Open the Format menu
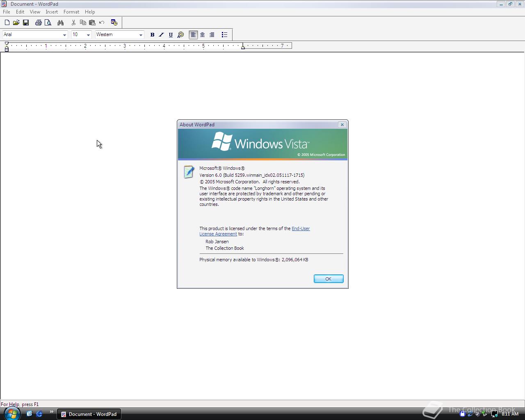The height and width of the screenshot is (420, 525). tap(71, 12)
